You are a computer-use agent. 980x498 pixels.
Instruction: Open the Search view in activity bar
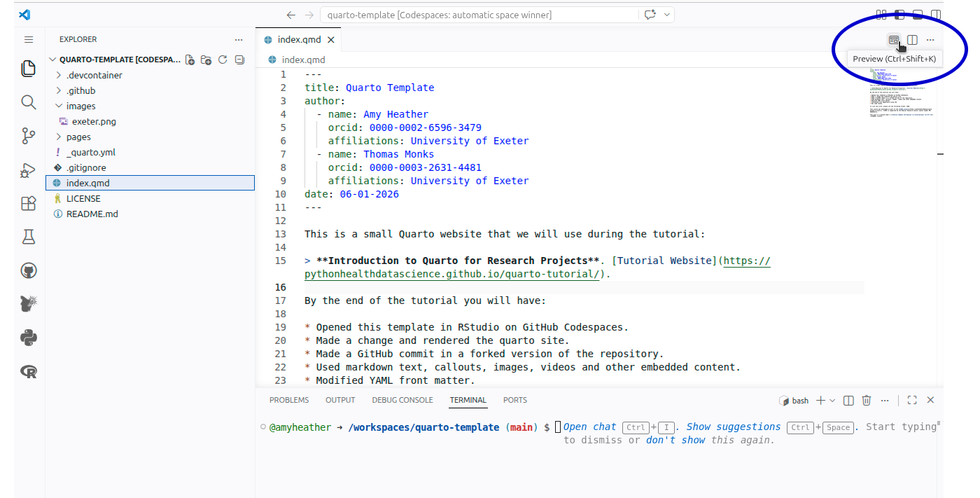tap(29, 102)
